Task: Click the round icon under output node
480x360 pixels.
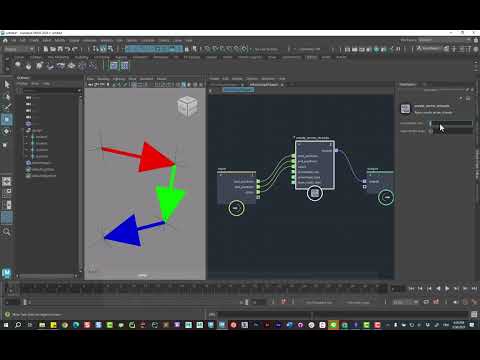Action: pos(386,197)
